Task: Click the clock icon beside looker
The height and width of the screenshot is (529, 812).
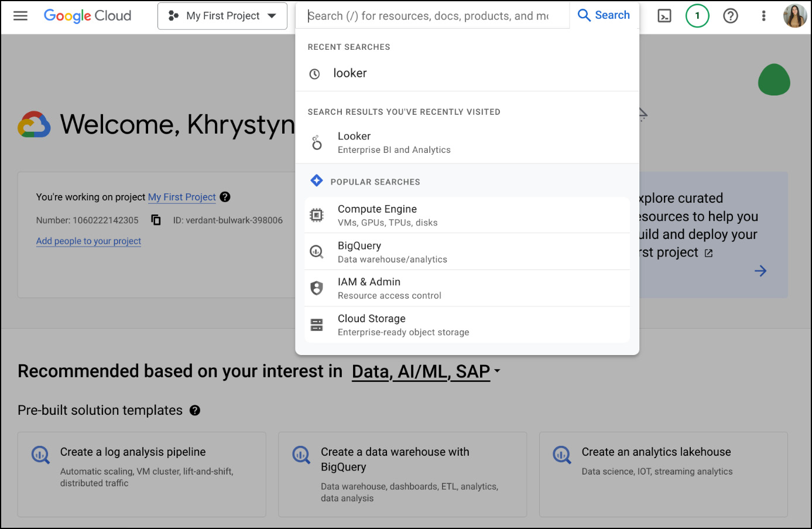Action: 314,74
